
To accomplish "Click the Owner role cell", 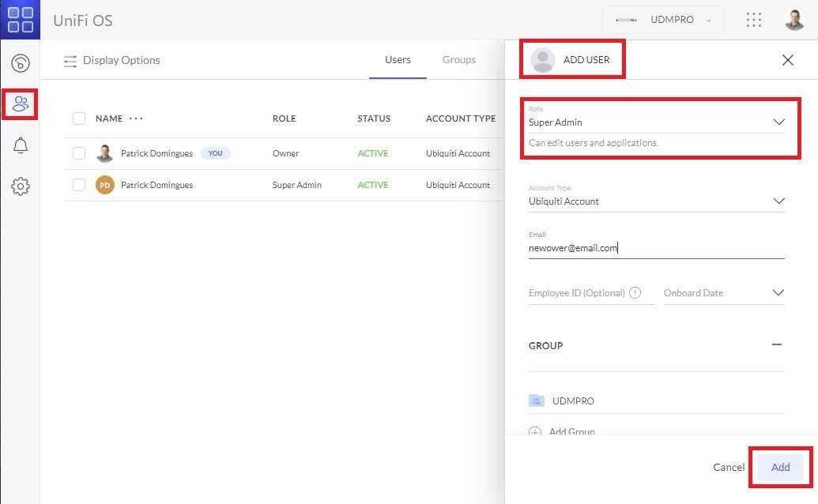I will [x=285, y=153].
